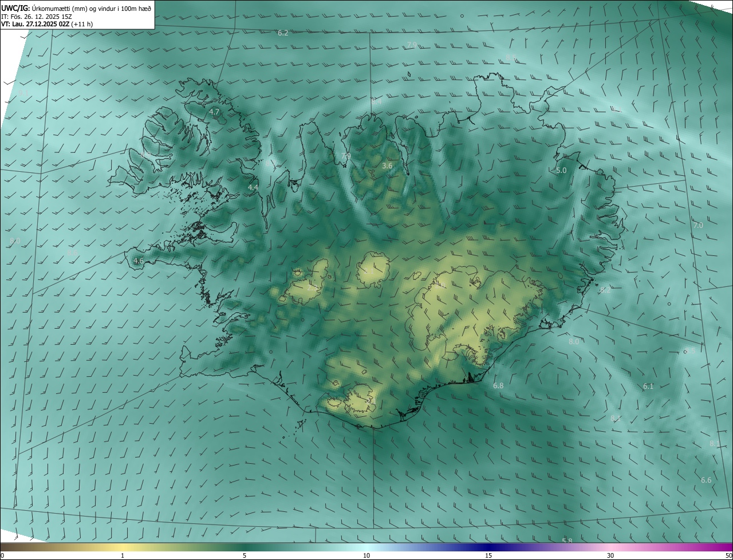Click the map value 4.4
Viewport: 733px width, 560px height.
click(x=253, y=188)
